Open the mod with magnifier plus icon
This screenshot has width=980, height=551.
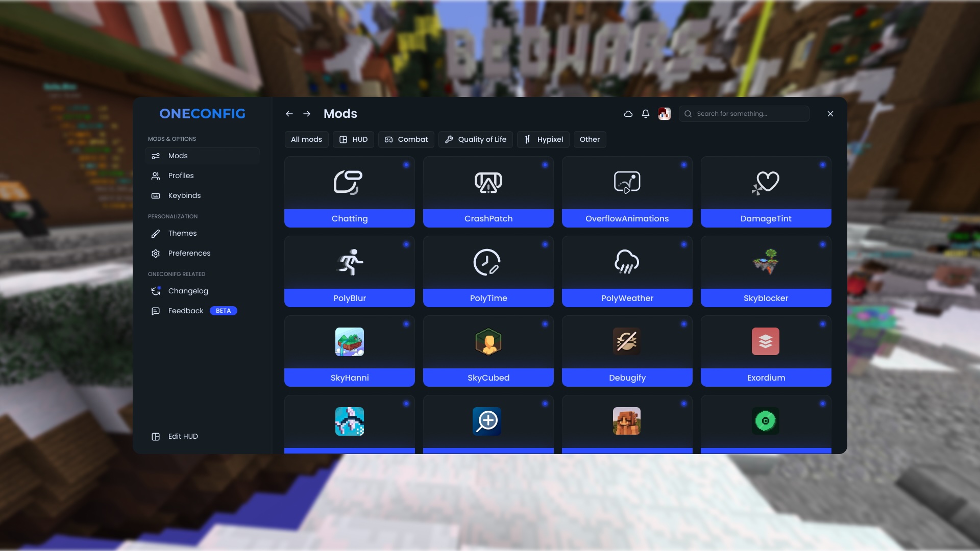point(487,421)
